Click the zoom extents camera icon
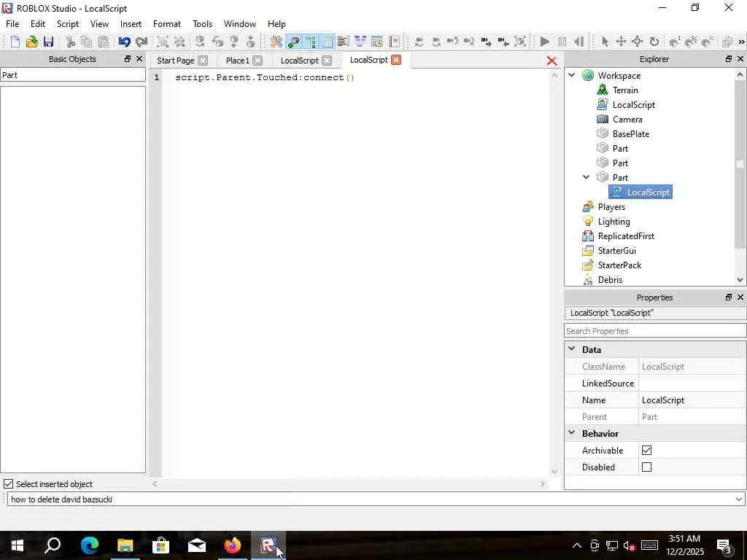 pos(520,42)
